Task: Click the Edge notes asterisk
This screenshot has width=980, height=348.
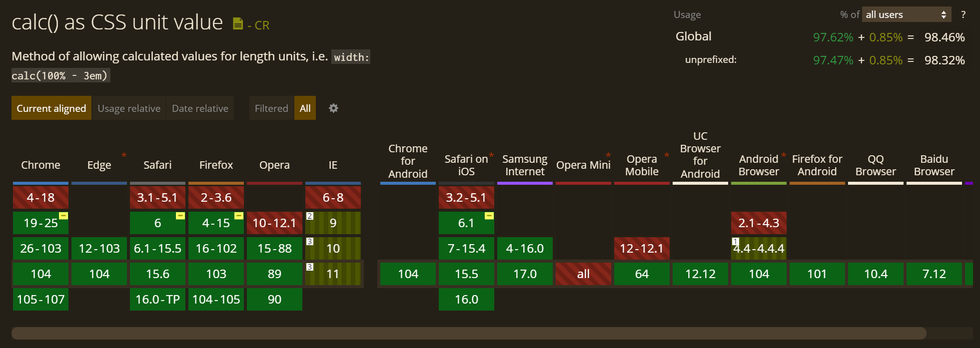Action: click(x=124, y=155)
